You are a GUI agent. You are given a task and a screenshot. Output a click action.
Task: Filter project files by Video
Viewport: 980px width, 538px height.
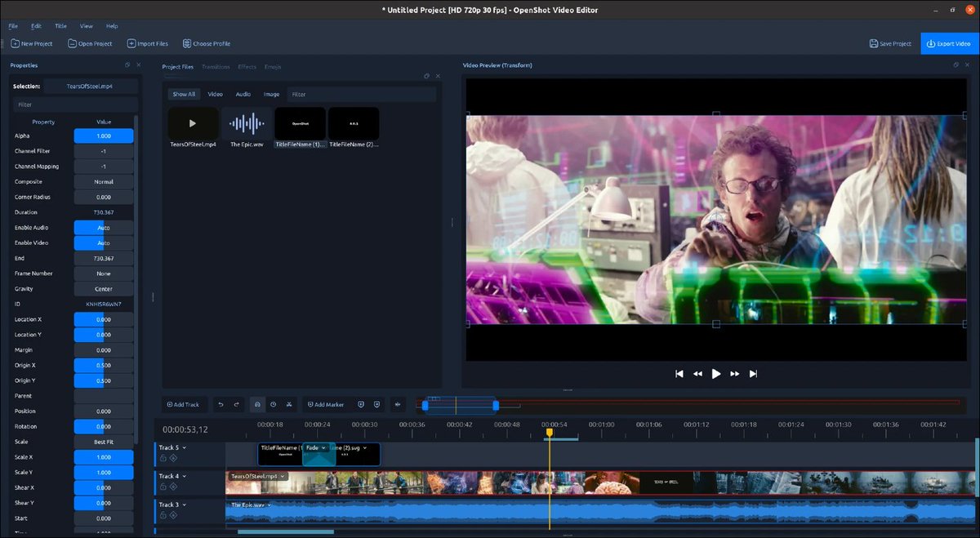click(x=215, y=94)
